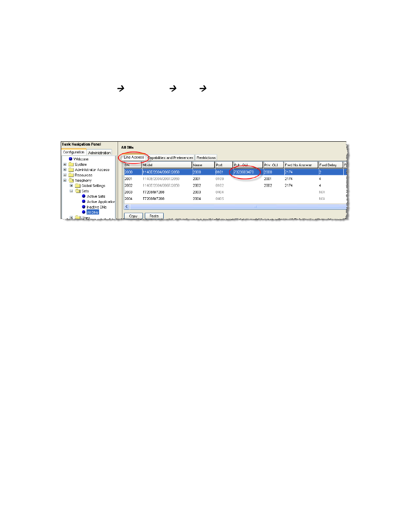Sort by the Priv. OLI column header
This screenshot has width=411, height=532.
pos(273,165)
